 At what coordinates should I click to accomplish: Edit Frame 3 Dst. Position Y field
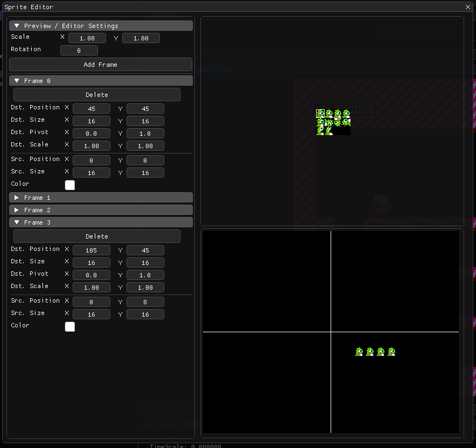145,250
